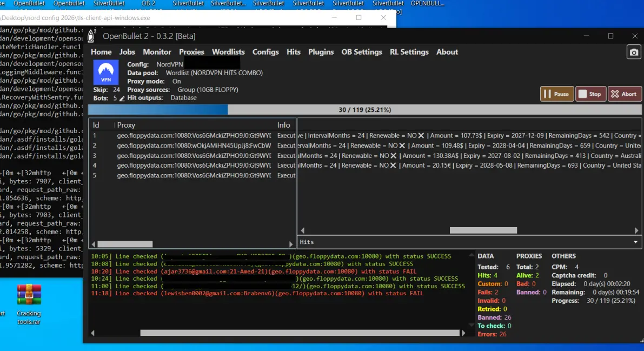Click the OpenBullet logo in title bar
The height and width of the screenshot is (351, 644).
click(x=91, y=36)
